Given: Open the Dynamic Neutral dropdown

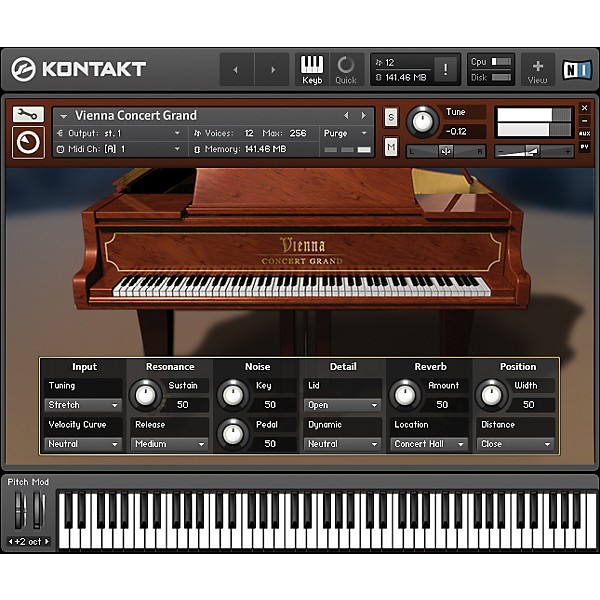Looking at the screenshot, I should click(x=342, y=444).
